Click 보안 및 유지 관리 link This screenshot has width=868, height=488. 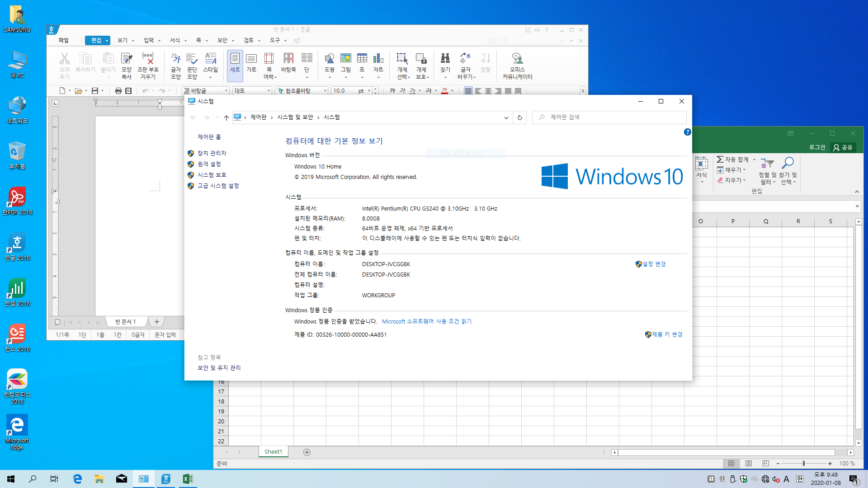tap(219, 368)
